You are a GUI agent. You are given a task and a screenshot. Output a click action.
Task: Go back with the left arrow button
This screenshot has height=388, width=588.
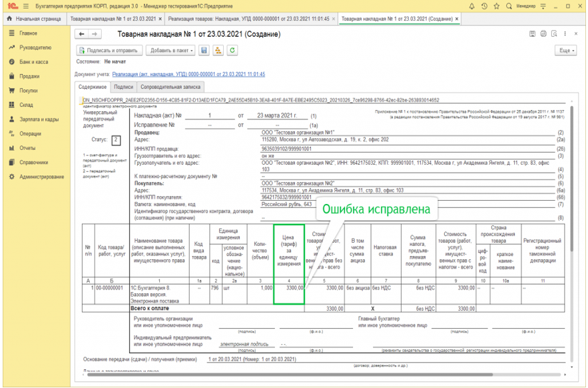click(81, 34)
